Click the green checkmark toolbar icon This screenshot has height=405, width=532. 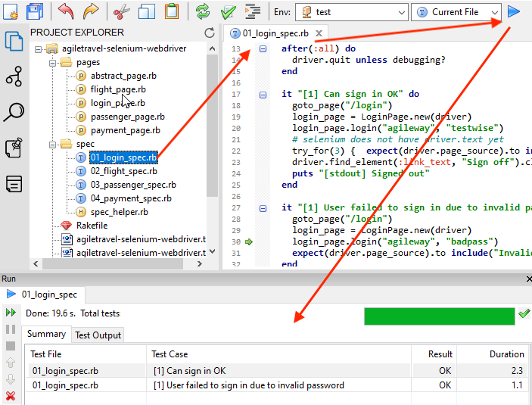click(228, 12)
